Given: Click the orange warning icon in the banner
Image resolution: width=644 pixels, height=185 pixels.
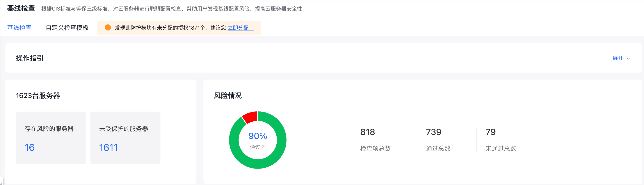Looking at the screenshot, I should pyautogui.click(x=108, y=27).
